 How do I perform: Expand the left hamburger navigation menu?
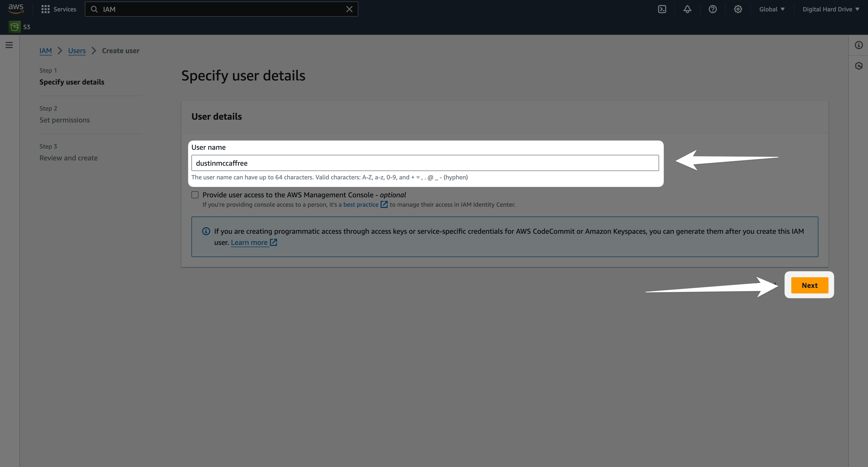tap(9, 45)
